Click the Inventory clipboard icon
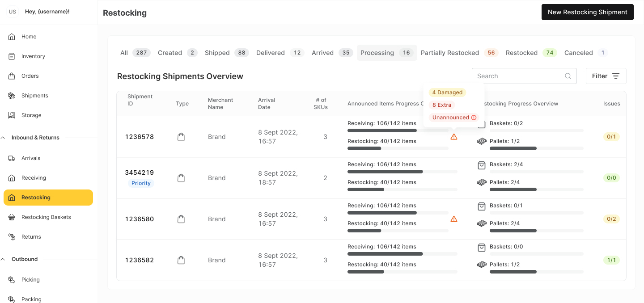 click(12, 56)
